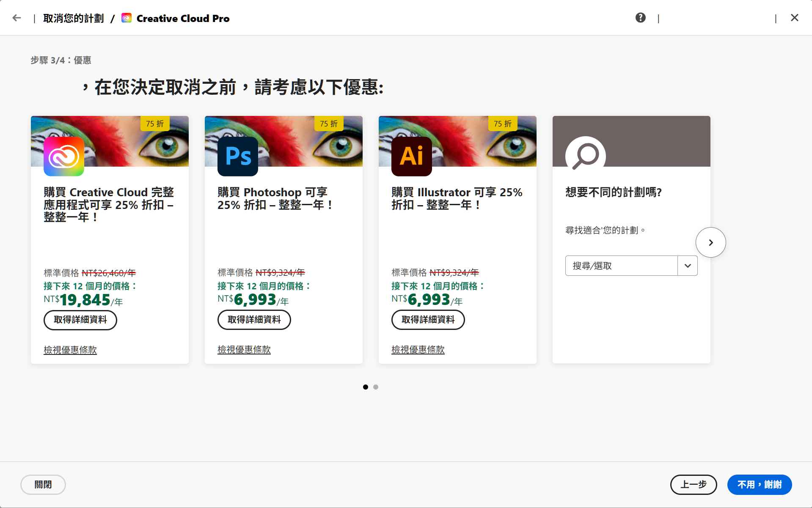Click the 取消您的計劃 breadcrumb text
Image resolution: width=812 pixels, height=508 pixels.
[x=74, y=18]
